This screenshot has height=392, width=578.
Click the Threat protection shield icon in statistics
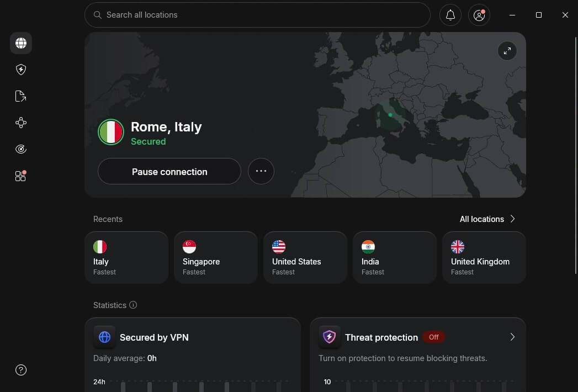[x=329, y=337]
